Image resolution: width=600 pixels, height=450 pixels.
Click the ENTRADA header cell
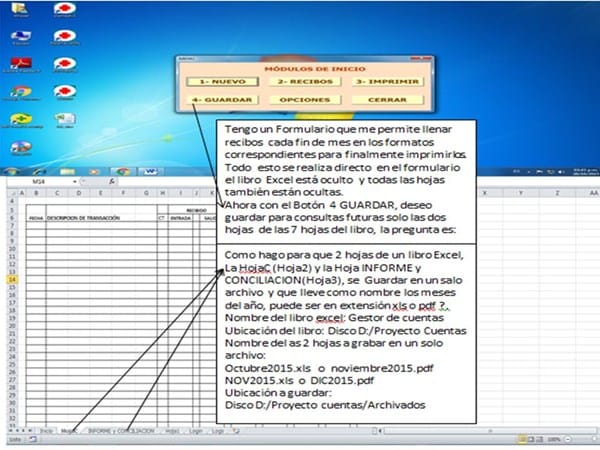click(180, 218)
